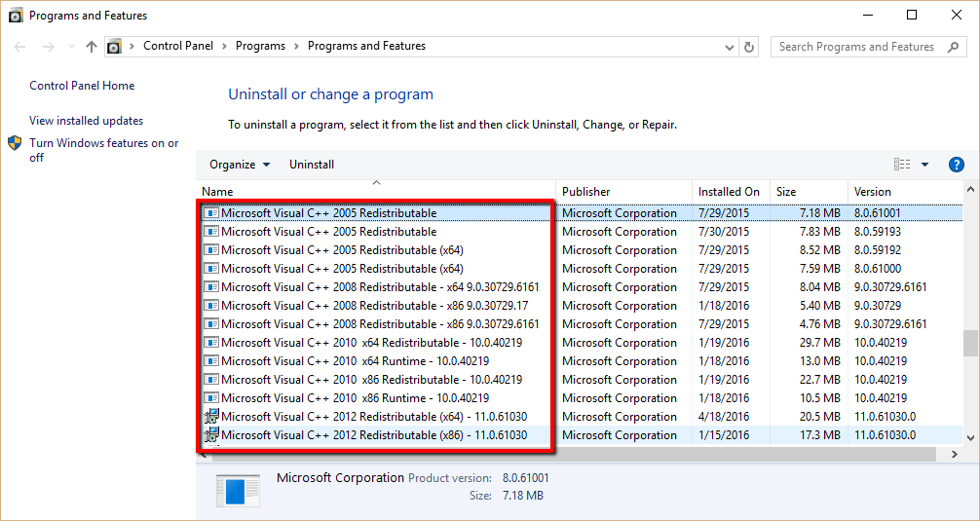This screenshot has width=980, height=521.
Task: Click the Programs and Features title bar icon
Action: (x=16, y=16)
